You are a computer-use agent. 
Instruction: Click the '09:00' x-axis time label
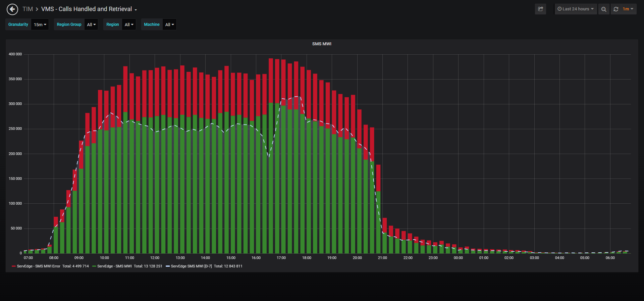click(79, 258)
